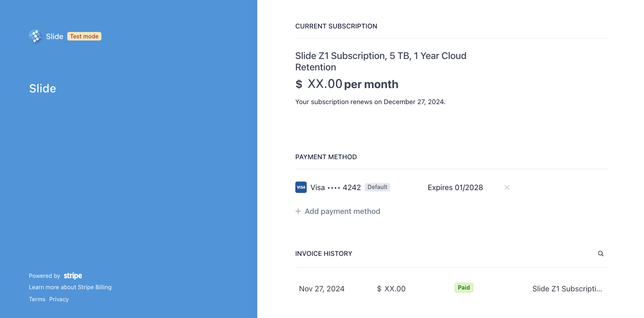Image resolution: width=644 pixels, height=318 pixels.
Task: Click the Paid status badge
Action: coord(464,287)
